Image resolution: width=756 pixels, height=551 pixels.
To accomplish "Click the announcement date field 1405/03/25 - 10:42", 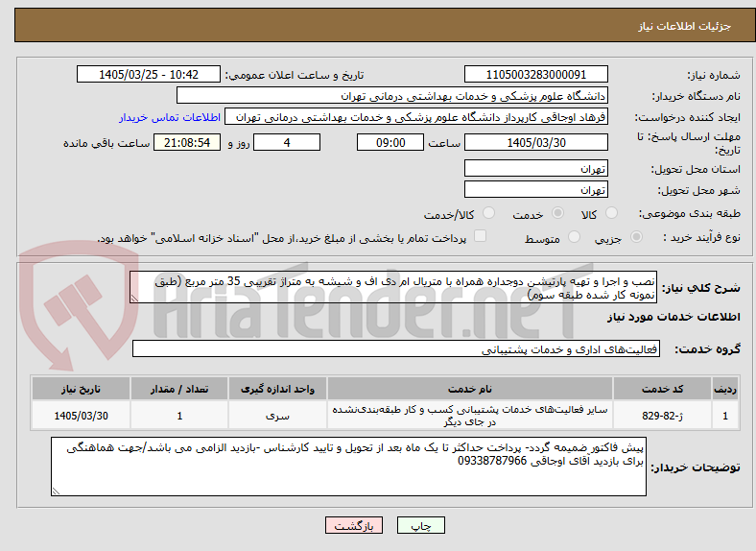I will [149, 74].
